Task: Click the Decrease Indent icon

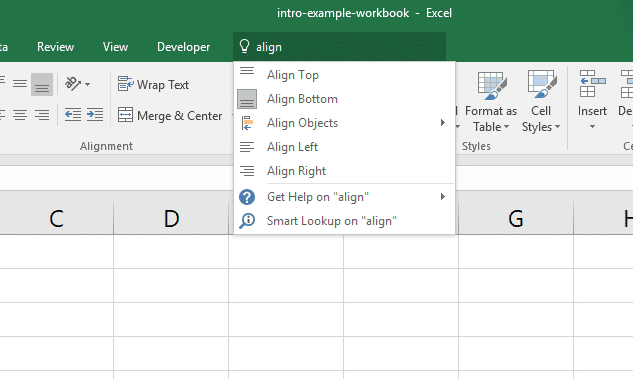Action: pos(73,115)
